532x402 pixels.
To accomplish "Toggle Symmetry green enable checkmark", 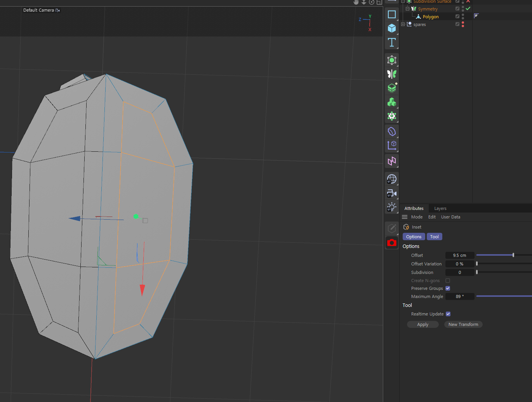I will (468, 9).
